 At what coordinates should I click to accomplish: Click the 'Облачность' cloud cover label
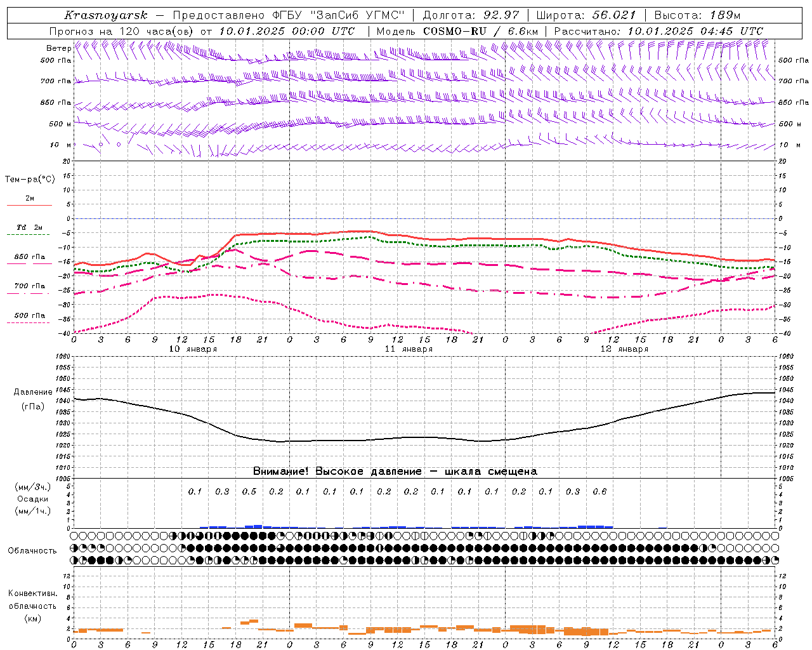click(32, 551)
